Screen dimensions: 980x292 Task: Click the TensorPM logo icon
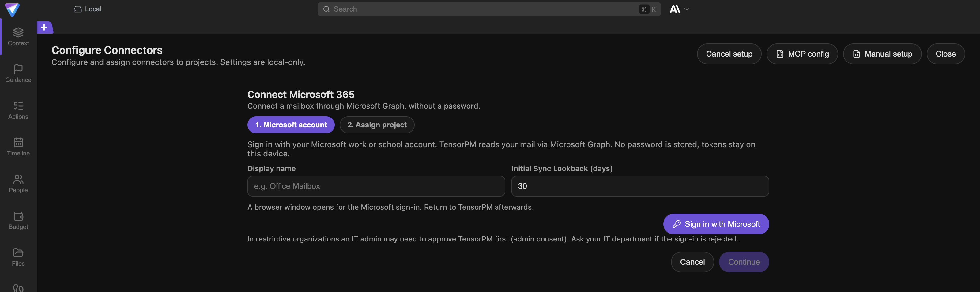pyautogui.click(x=12, y=9)
